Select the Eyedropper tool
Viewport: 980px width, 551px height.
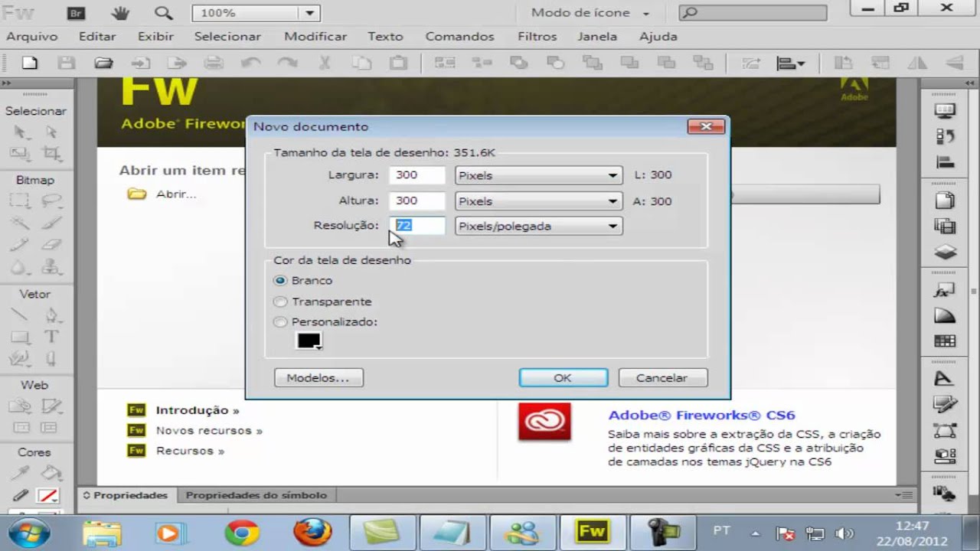tap(20, 472)
